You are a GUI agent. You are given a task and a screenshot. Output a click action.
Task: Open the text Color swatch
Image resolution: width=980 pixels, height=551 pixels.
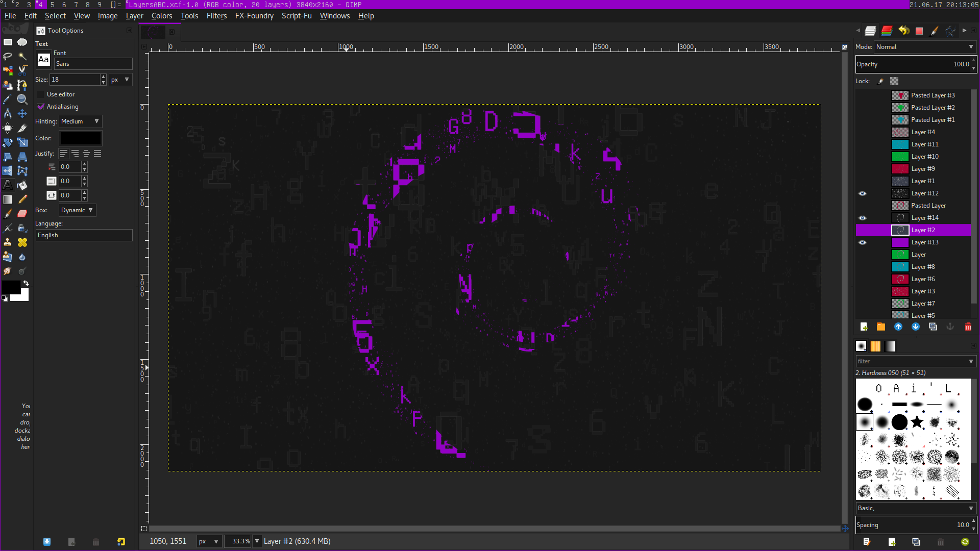(x=81, y=138)
